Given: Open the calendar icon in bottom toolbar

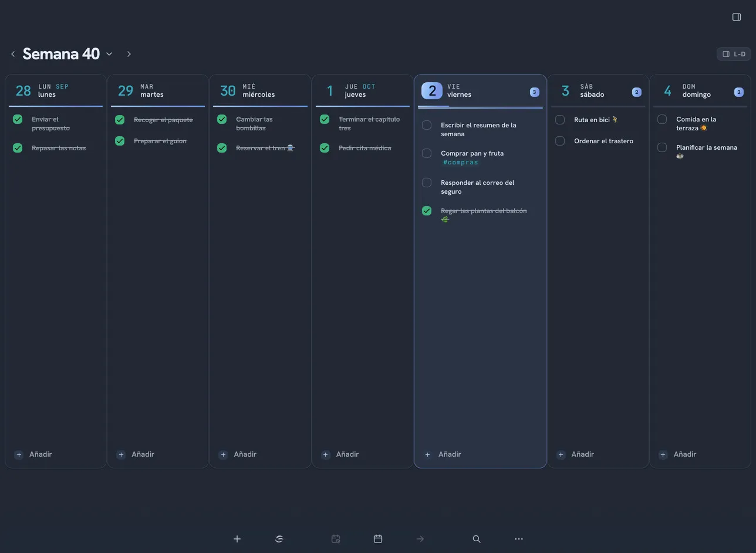Looking at the screenshot, I should click(x=378, y=539).
